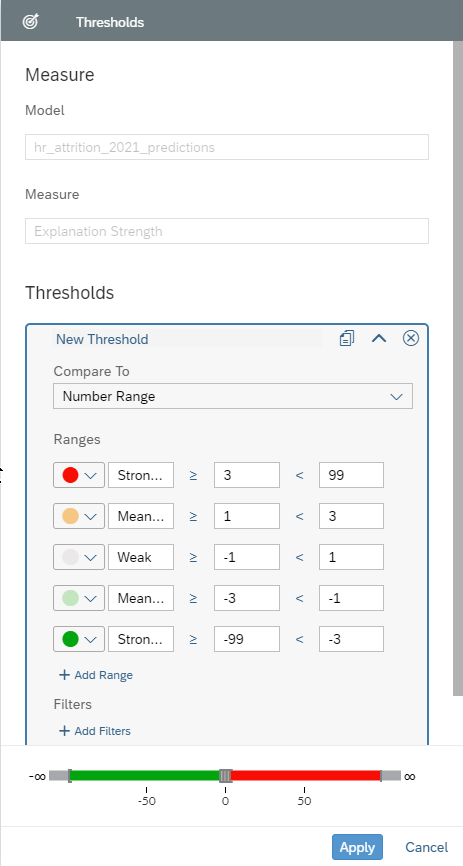Click the upper bound field showing 99
Screen dimensions: 463x866
[351, 475]
